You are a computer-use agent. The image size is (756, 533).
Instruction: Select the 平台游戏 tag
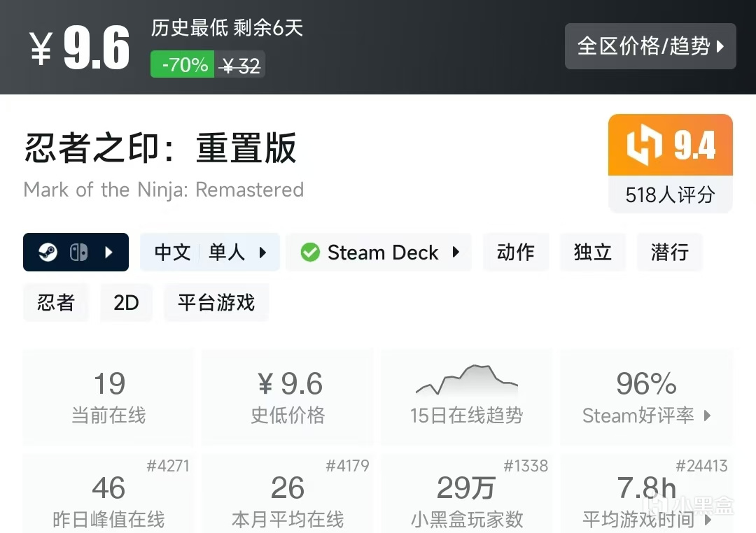click(216, 302)
